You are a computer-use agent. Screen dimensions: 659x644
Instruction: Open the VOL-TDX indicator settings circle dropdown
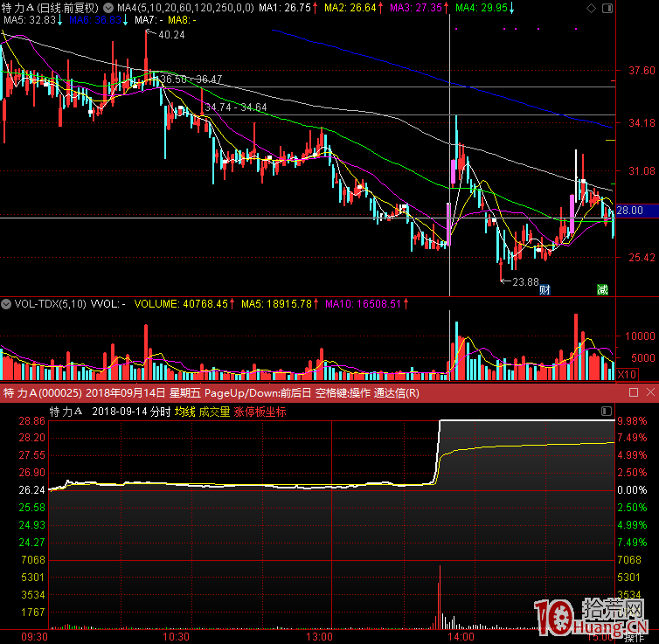[6, 304]
